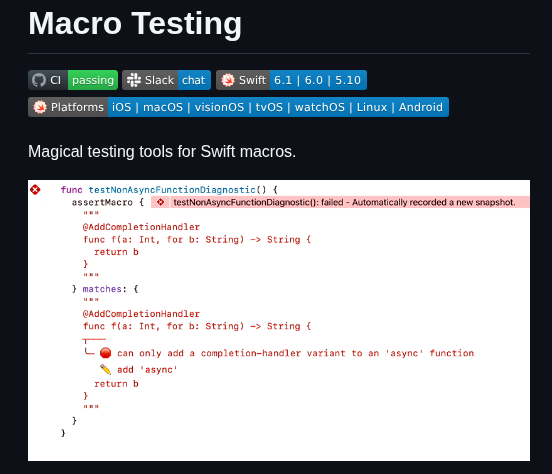
Task: Click the Slack logo in chat badge
Action: tap(134, 80)
